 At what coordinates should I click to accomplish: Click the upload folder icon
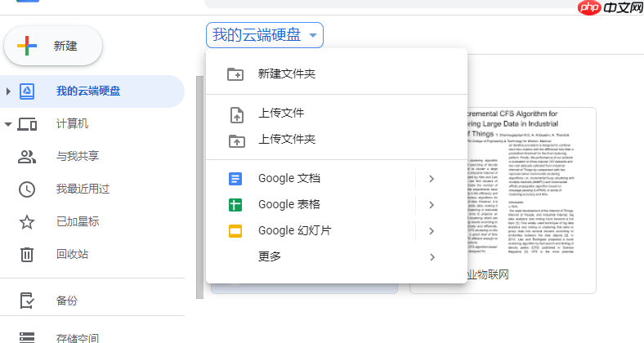coord(236,140)
